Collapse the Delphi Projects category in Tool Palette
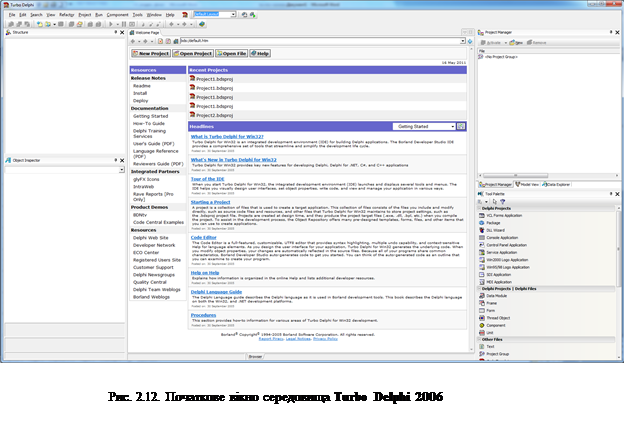The height and width of the screenshot is (426, 624). 480,208
